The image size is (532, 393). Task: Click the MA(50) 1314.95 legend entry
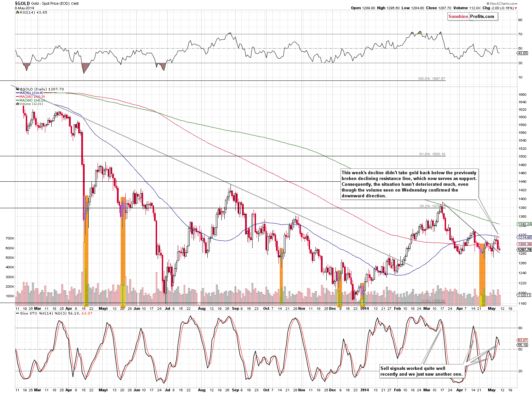pyautogui.click(x=31, y=93)
